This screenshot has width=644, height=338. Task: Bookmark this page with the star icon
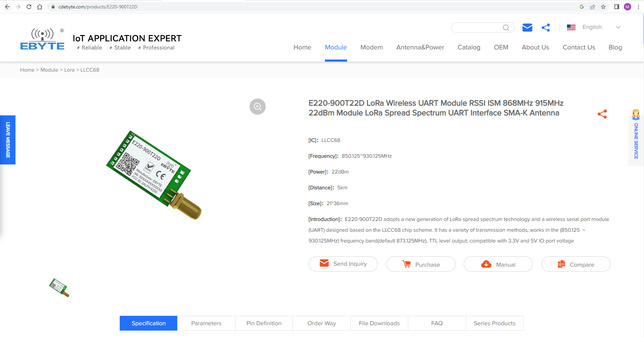pos(603,7)
